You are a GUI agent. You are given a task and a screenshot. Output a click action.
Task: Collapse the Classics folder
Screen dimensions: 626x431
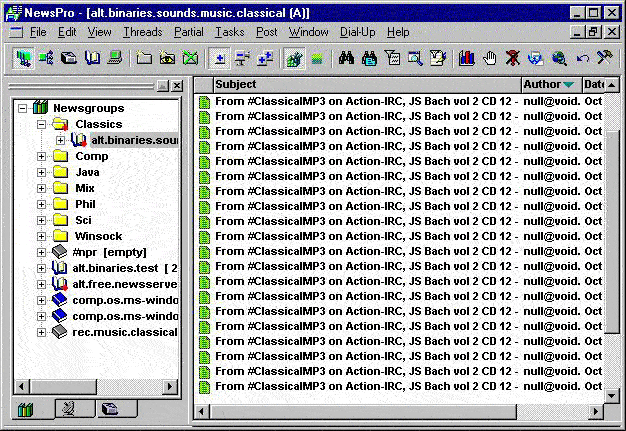[x=41, y=124]
